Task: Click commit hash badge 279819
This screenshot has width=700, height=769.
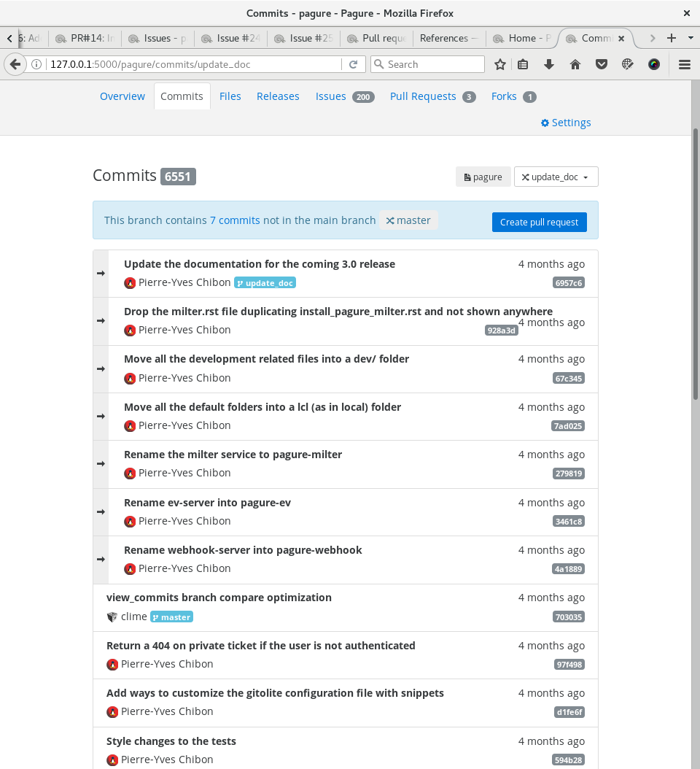Action: click(x=568, y=474)
